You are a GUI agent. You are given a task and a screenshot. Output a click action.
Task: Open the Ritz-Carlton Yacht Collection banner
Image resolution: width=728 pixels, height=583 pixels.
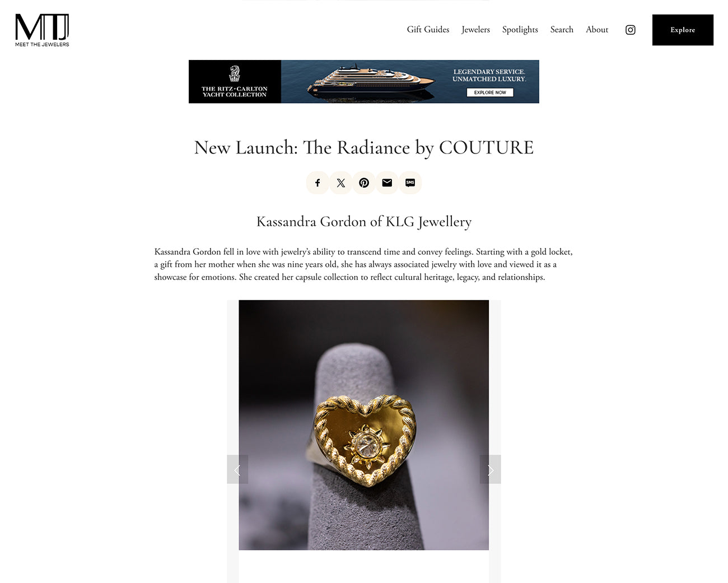click(x=364, y=81)
